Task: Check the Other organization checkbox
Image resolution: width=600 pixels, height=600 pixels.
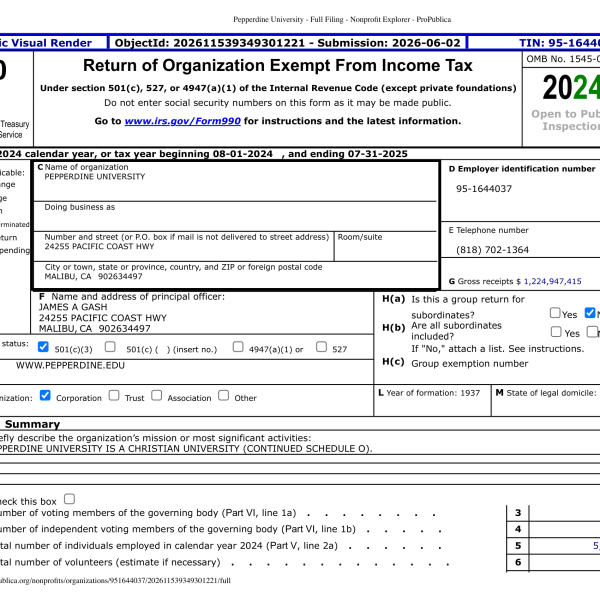Action: tap(223, 395)
